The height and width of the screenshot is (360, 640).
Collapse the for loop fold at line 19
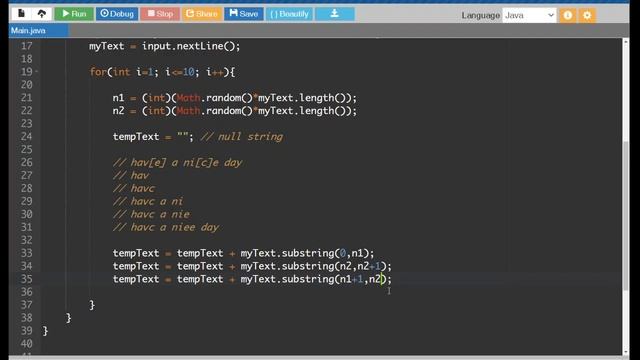(x=37, y=72)
